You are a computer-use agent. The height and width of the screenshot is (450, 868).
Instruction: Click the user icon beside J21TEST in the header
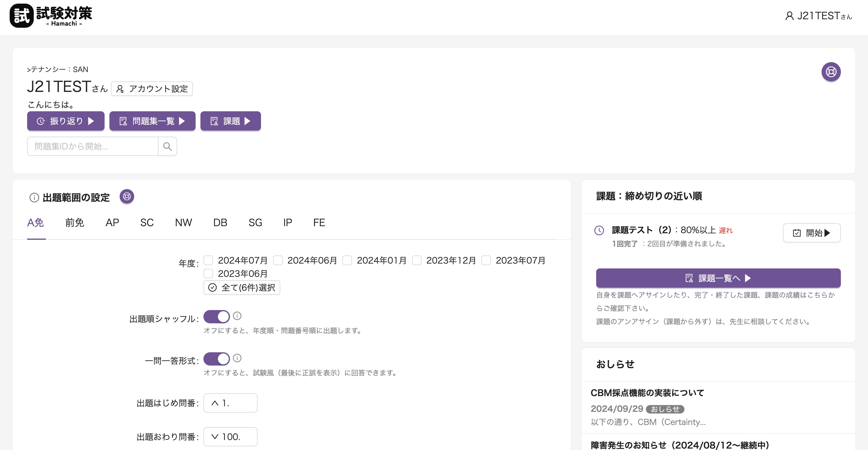coord(789,16)
